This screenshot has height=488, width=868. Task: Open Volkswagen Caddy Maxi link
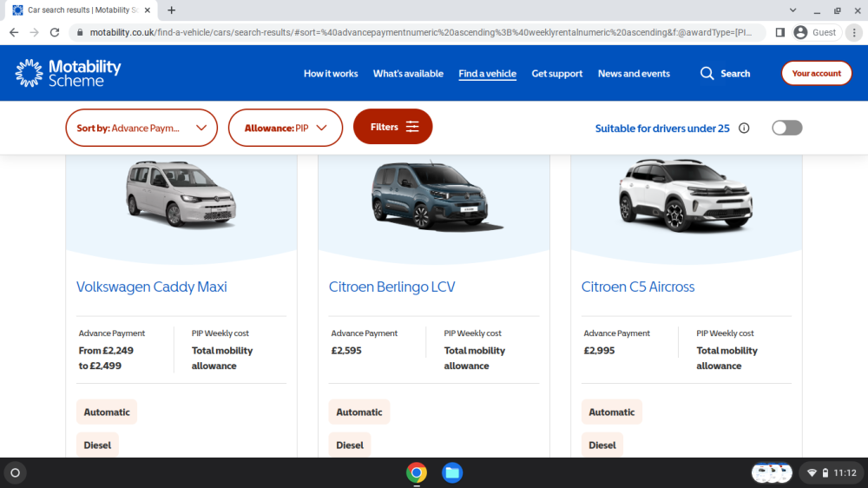(x=152, y=287)
